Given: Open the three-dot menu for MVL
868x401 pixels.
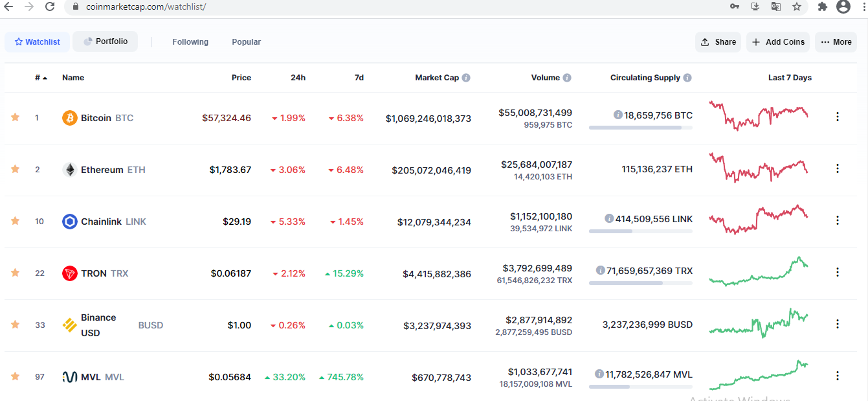Looking at the screenshot, I should pos(838,376).
